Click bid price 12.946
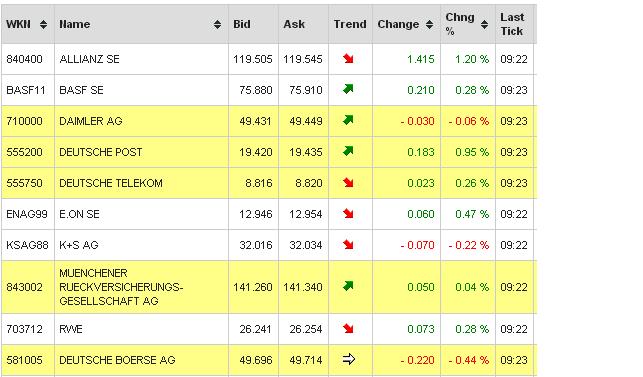This screenshot has height=377, width=643. (256, 214)
